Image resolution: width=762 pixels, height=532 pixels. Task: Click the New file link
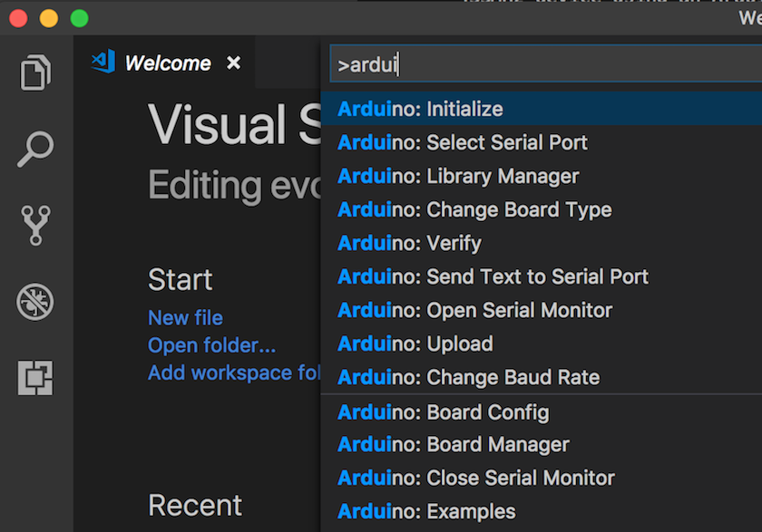coord(186,318)
